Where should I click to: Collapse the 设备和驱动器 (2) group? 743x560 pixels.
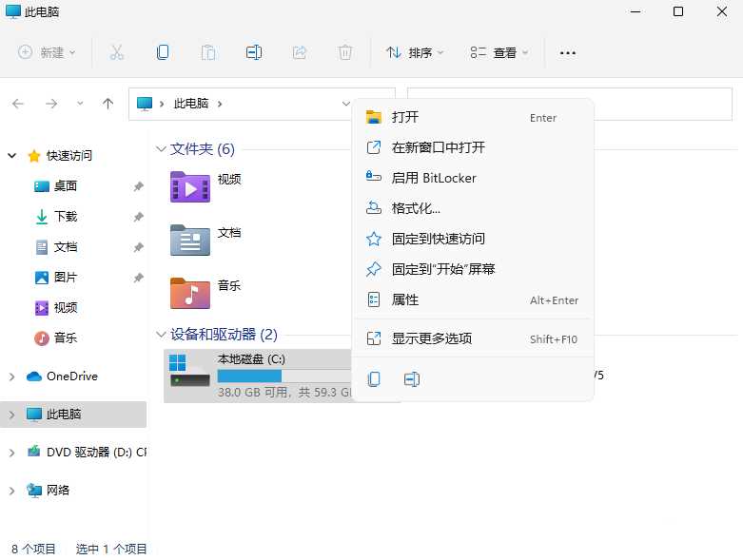[161, 335]
